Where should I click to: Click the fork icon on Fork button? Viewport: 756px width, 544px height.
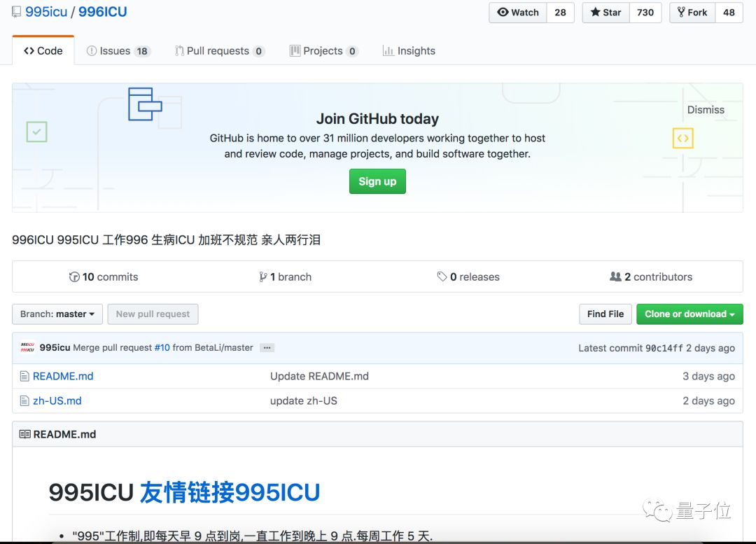click(681, 12)
